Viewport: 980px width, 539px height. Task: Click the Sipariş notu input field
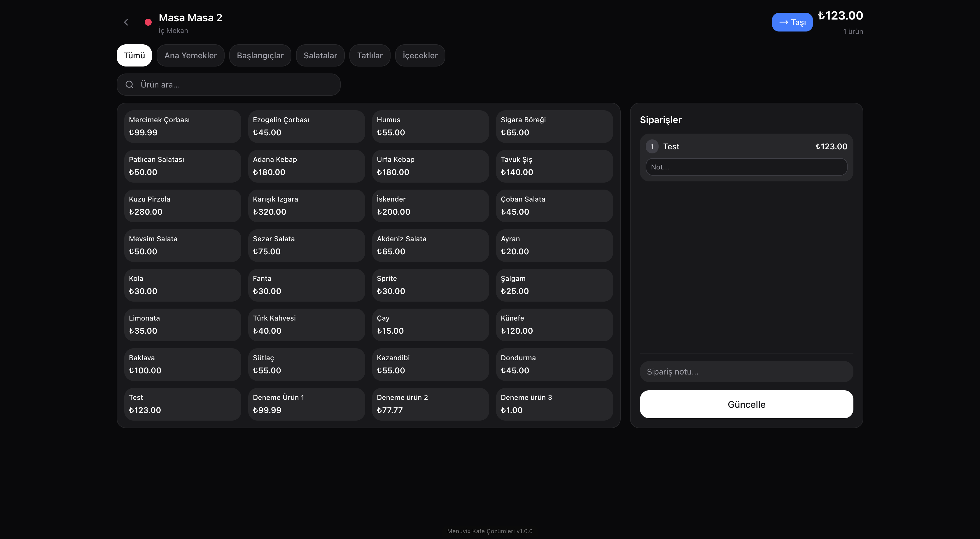point(746,372)
